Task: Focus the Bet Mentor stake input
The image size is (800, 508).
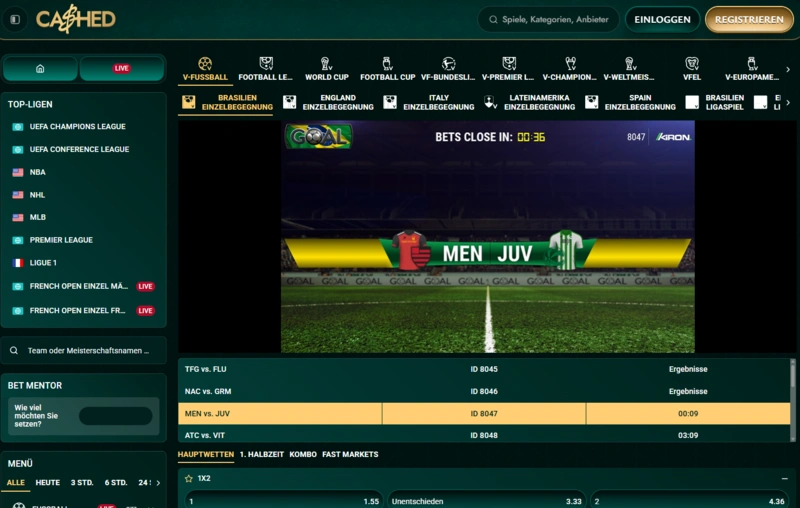Action: pyautogui.click(x=115, y=416)
